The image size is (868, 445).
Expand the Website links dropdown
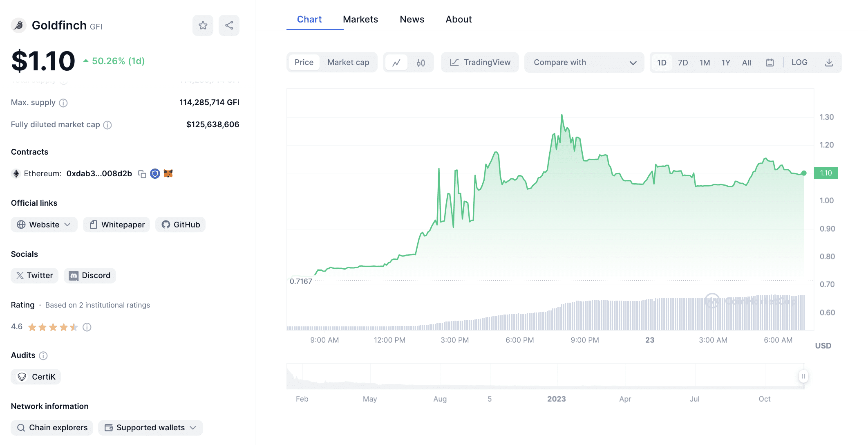[44, 225]
